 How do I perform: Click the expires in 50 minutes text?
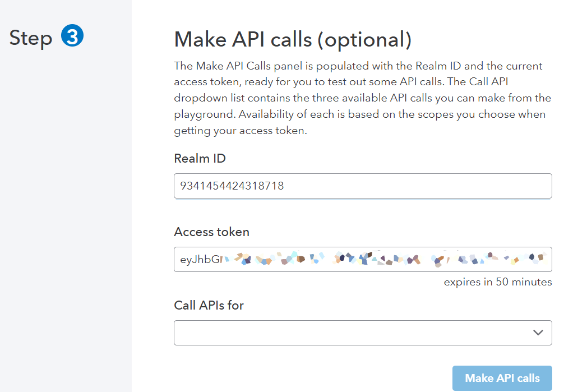(497, 282)
